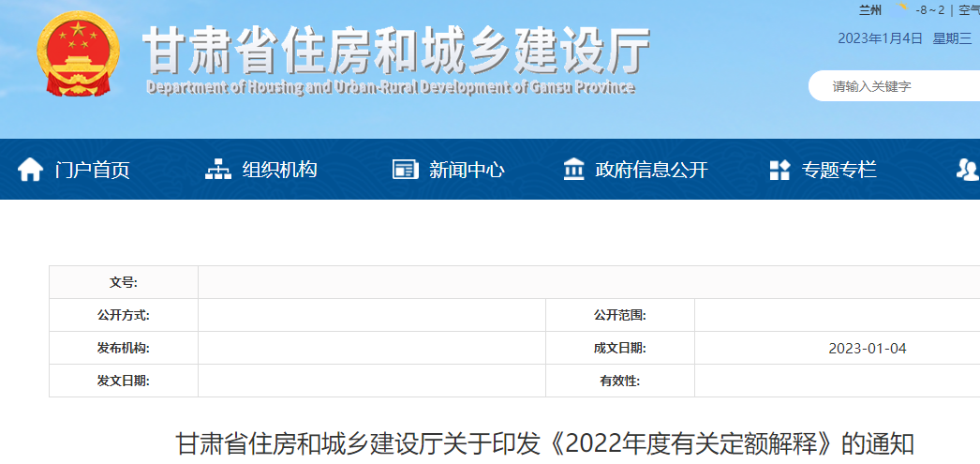Click the organization chart icon beside 组织机构
This screenshot has height=464, width=980.
coord(217,170)
